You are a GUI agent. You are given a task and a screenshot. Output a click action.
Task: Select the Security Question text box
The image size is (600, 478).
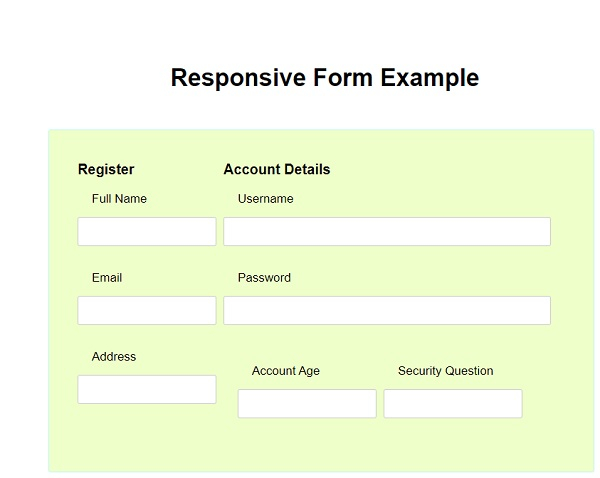click(453, 403)
